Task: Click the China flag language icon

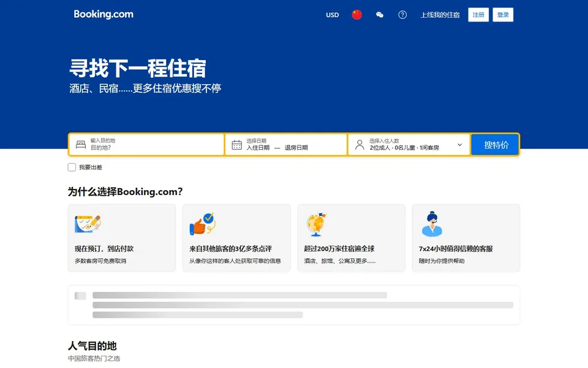Action: pyautogui.click(x=356, y=15)
